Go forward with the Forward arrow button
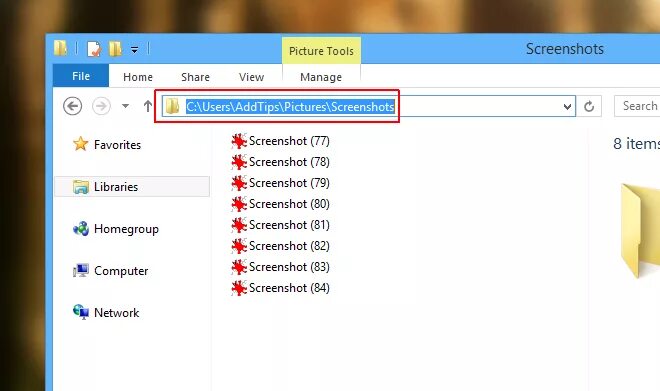660x391 pixels. [101, 106]
